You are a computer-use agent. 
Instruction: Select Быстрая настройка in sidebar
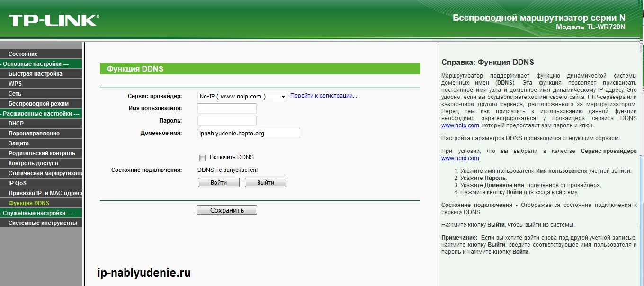36,74
